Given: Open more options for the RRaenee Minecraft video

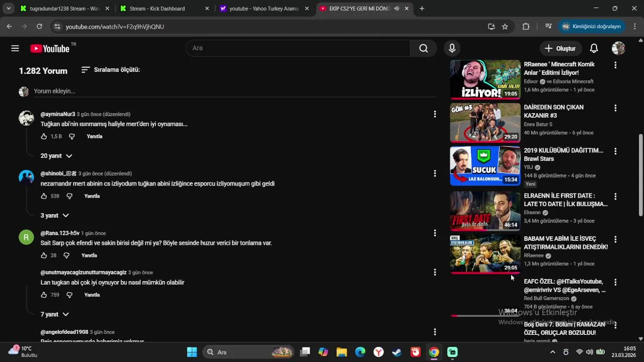Looking at the screenshot, I should click(x=615, y=65).
